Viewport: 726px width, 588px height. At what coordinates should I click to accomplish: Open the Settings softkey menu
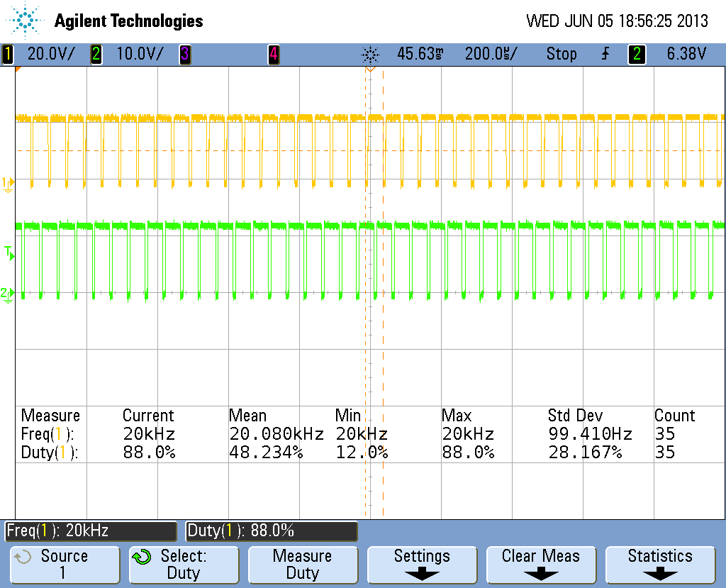(x=421, y=564)
